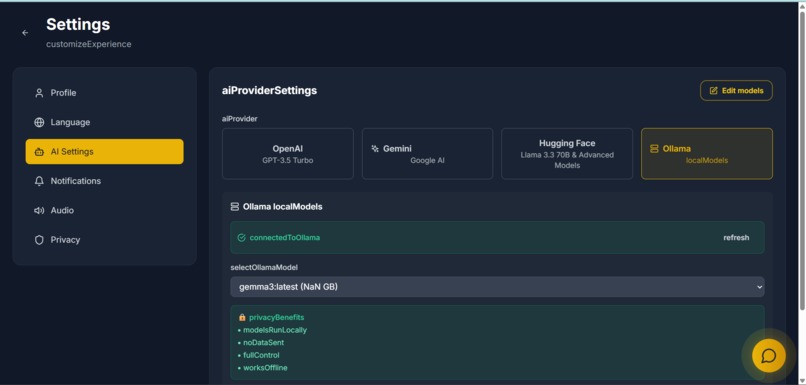Image resolution: width=806 pixels, height=385 pixels.
Task: Click the page vertical scrollbar
Action: 802,160
